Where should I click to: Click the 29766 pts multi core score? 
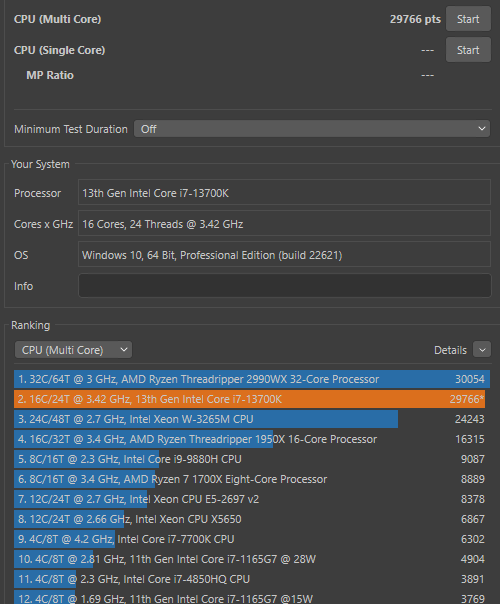click(415, 19)
